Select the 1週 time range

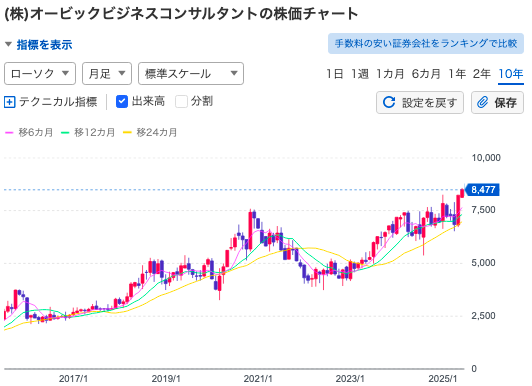[360, 74]
